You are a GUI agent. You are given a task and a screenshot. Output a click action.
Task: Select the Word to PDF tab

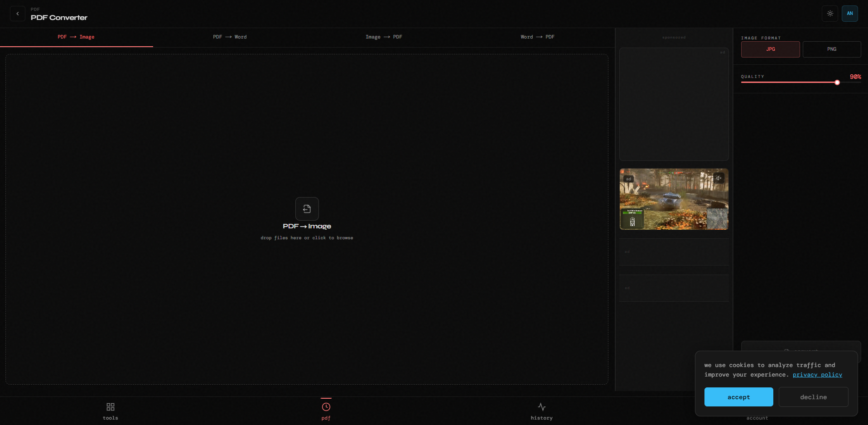[x=537, y=37]
